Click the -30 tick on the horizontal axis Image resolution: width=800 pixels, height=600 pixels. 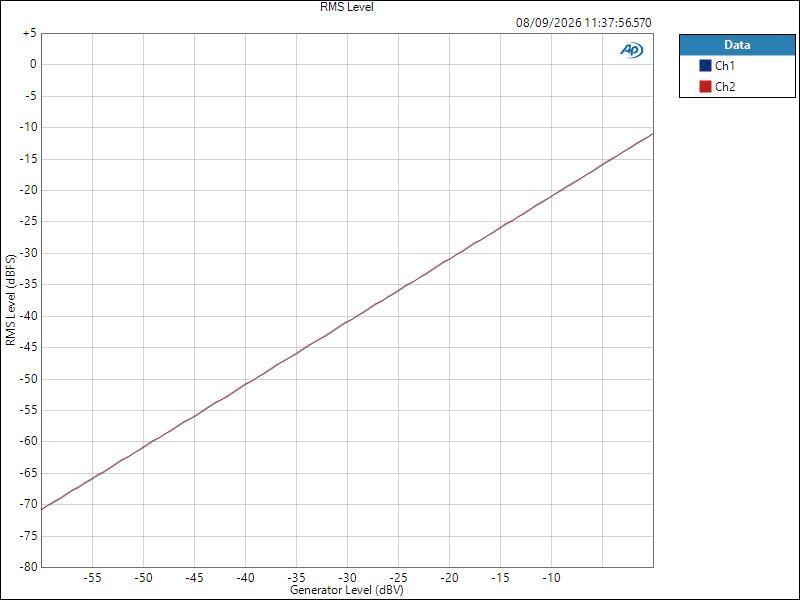click(347, 578)
